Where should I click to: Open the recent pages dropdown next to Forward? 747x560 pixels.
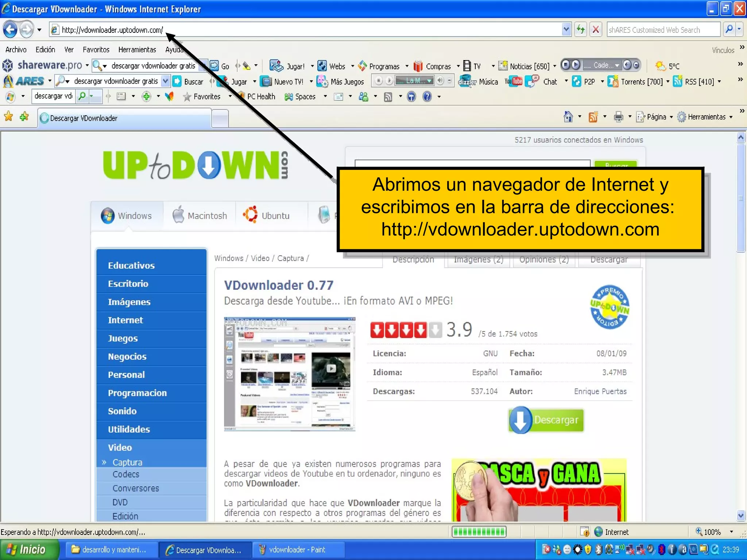click(39, 30)
